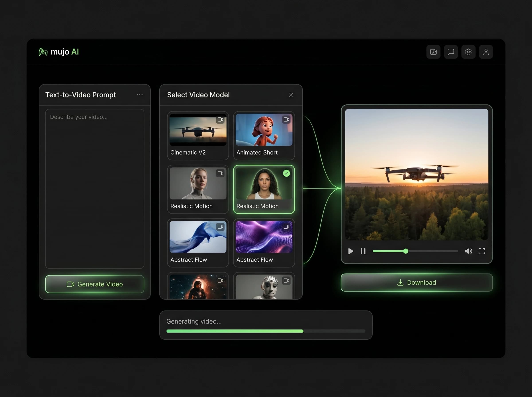Click the Generating video... status text
This screenshot has width=532, height=397.
[194, 321]
